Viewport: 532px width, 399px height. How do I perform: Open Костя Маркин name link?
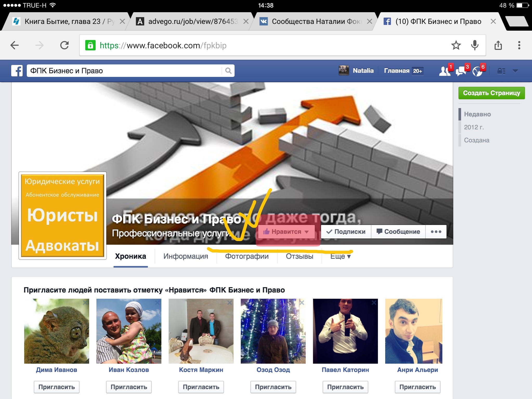pyautogui.click(x=201, y=370)
